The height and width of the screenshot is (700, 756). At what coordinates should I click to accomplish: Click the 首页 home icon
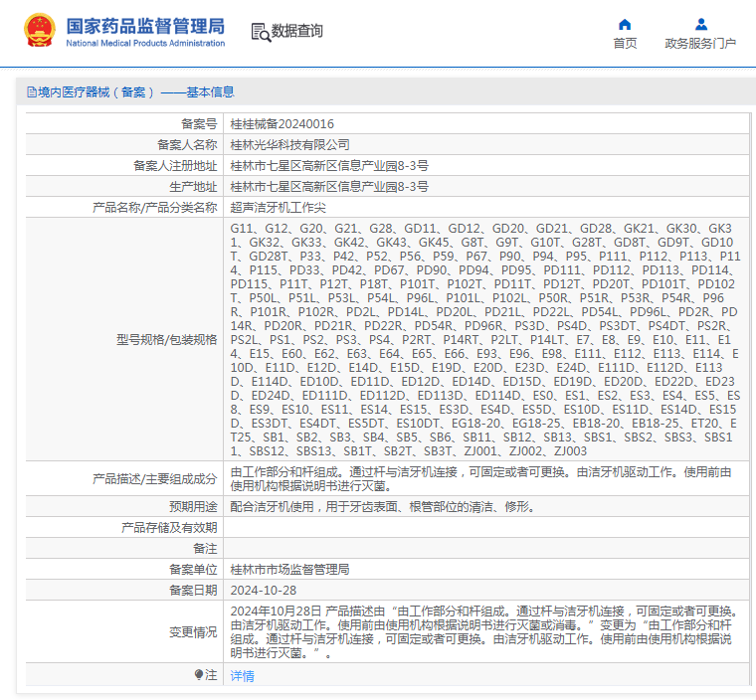[625, 24]
